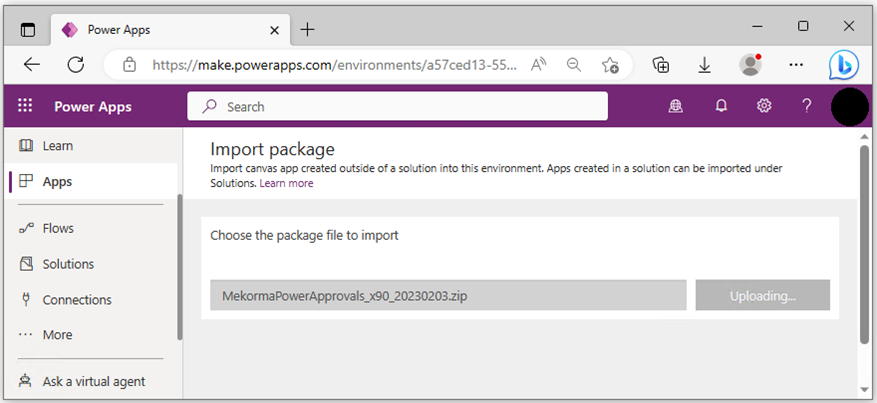Click the browser refresh icon
Image resolution: width=877 pixels, height=403 pixels.
tap(75, 64)
